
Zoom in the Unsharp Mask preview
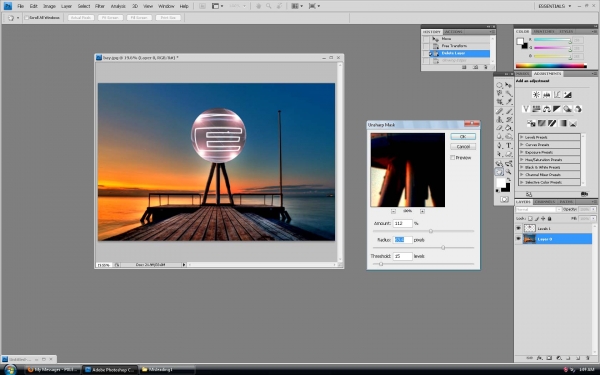(422, 211)
